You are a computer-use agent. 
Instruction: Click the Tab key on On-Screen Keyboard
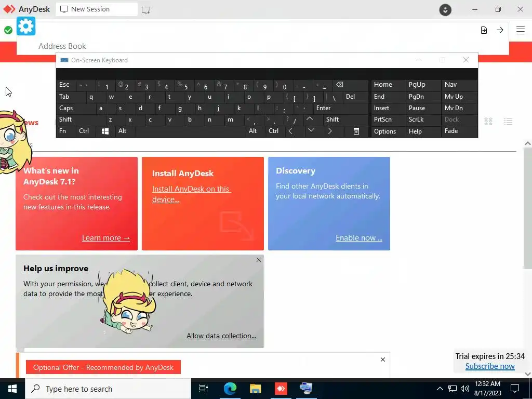click(71, 97)
